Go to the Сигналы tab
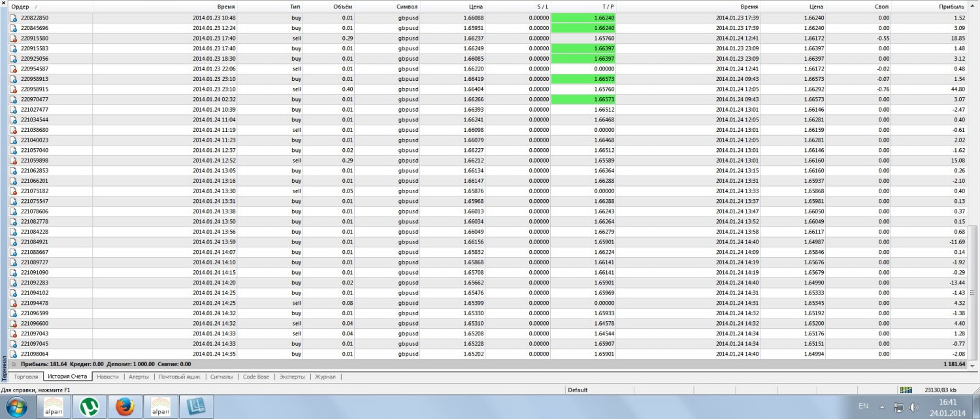Viewport: 980px width, 419px height. [x=221, y=377]
